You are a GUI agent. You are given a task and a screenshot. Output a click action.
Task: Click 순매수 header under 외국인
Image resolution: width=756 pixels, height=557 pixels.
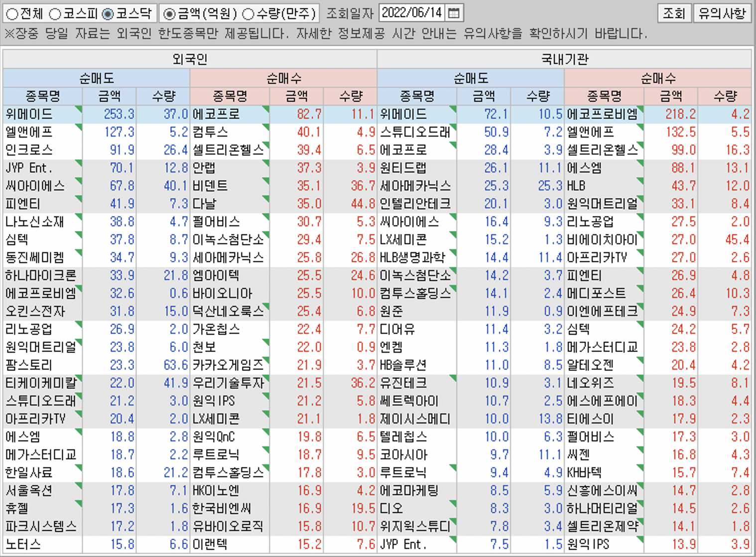(x=283, y=78)
